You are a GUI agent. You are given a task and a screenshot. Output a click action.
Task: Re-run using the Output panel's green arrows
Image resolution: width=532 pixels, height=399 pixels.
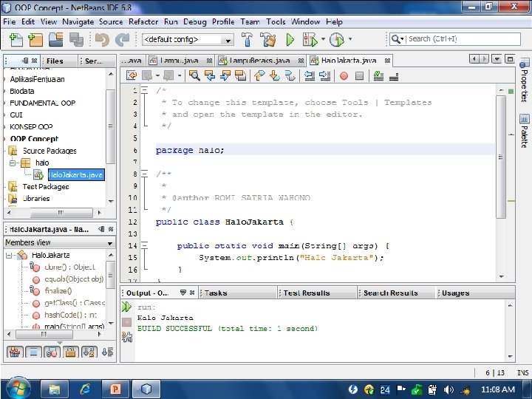coord(127,307)
